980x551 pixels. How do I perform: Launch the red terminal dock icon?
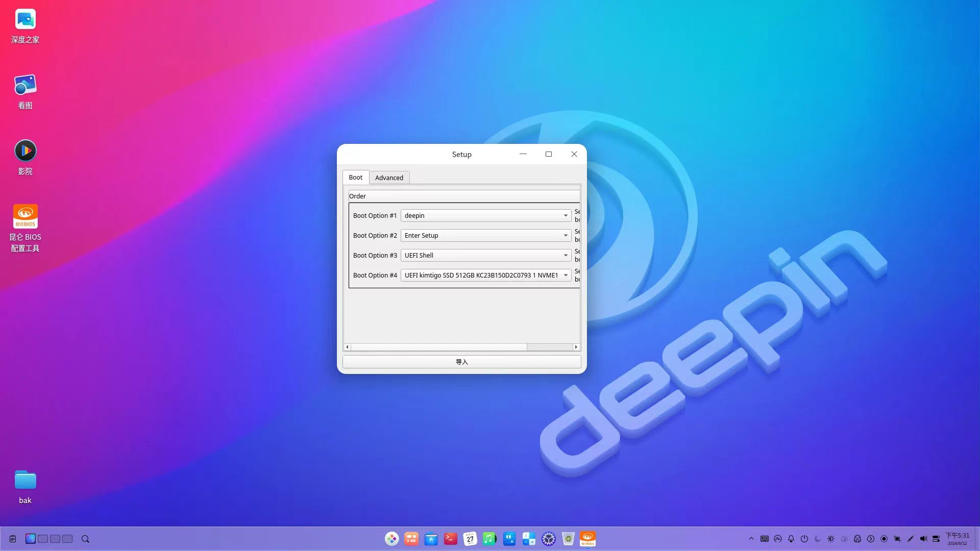451,539
